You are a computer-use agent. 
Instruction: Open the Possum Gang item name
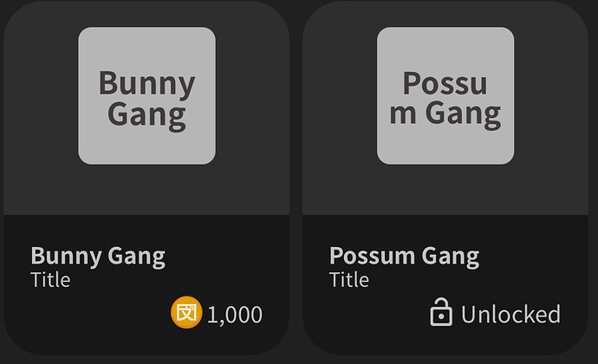pos(404,256)
